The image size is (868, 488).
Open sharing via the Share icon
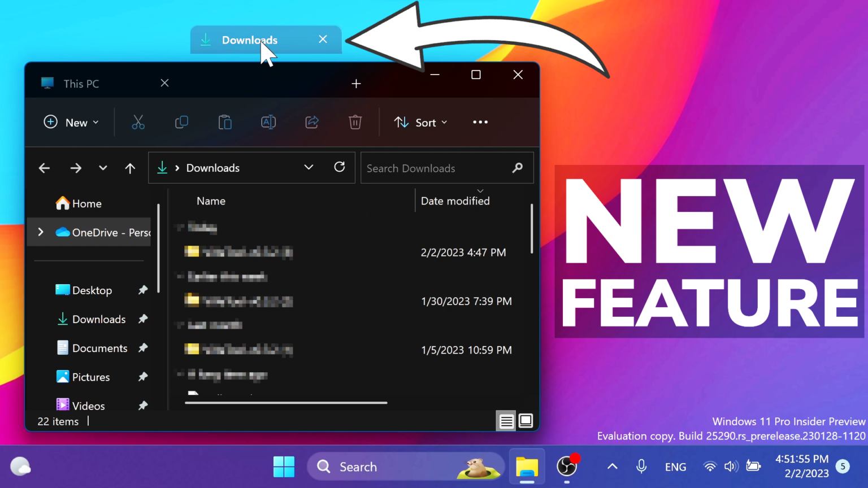311,122
